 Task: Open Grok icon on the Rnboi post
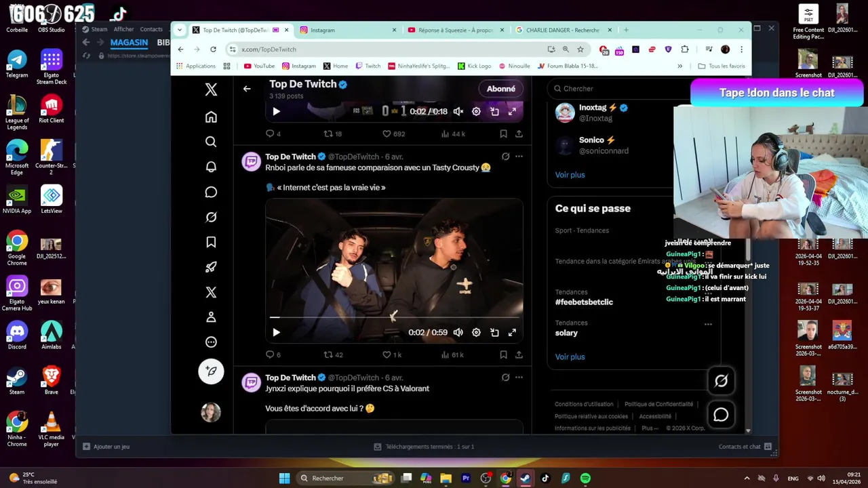point(505,157)
